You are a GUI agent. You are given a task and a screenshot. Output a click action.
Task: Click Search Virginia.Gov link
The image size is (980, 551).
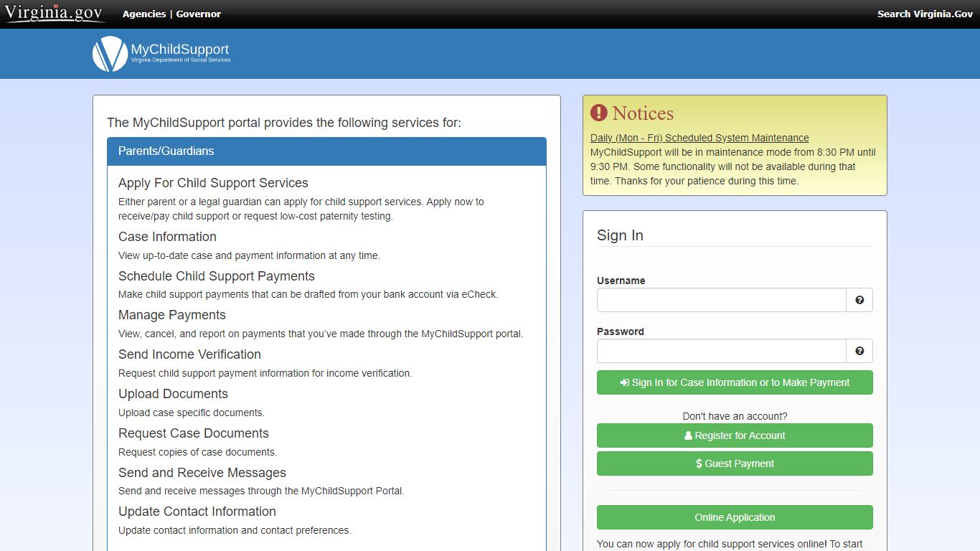click(925, 14)
